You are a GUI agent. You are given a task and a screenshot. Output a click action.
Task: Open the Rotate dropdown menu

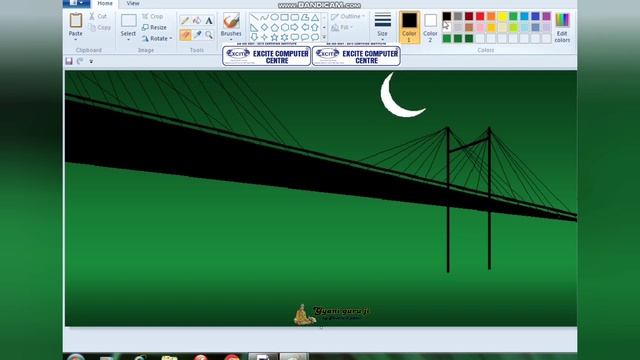pyautogui.click(x=158, y=38)
